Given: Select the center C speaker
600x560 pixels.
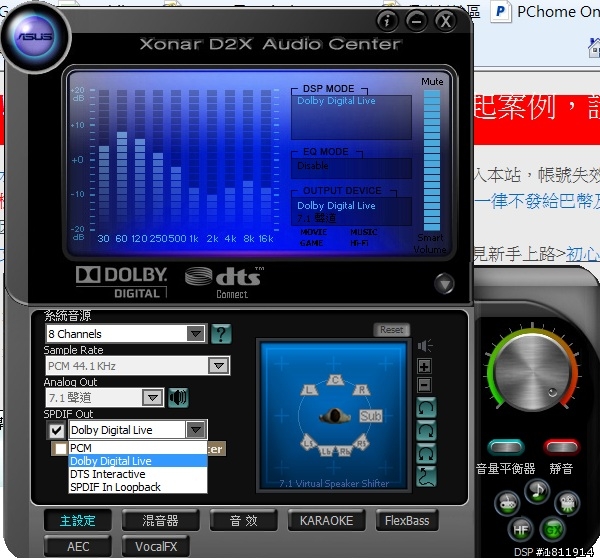Looking at the screenshot, I should pyautogui.click(x=335, y=380).
